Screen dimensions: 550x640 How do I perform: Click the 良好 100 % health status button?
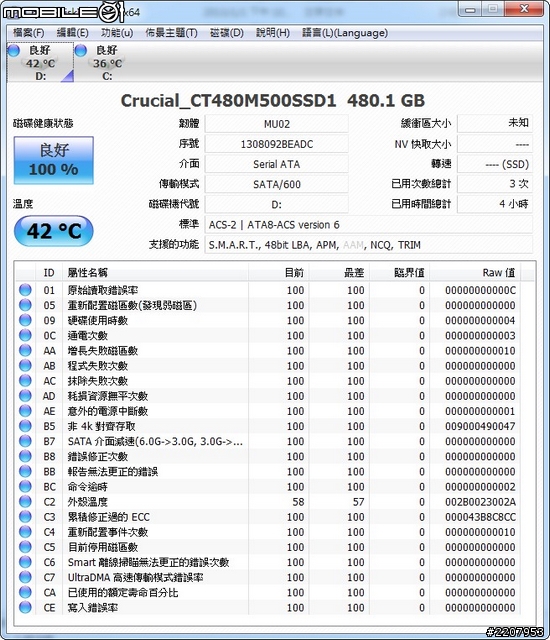point(54,160)
